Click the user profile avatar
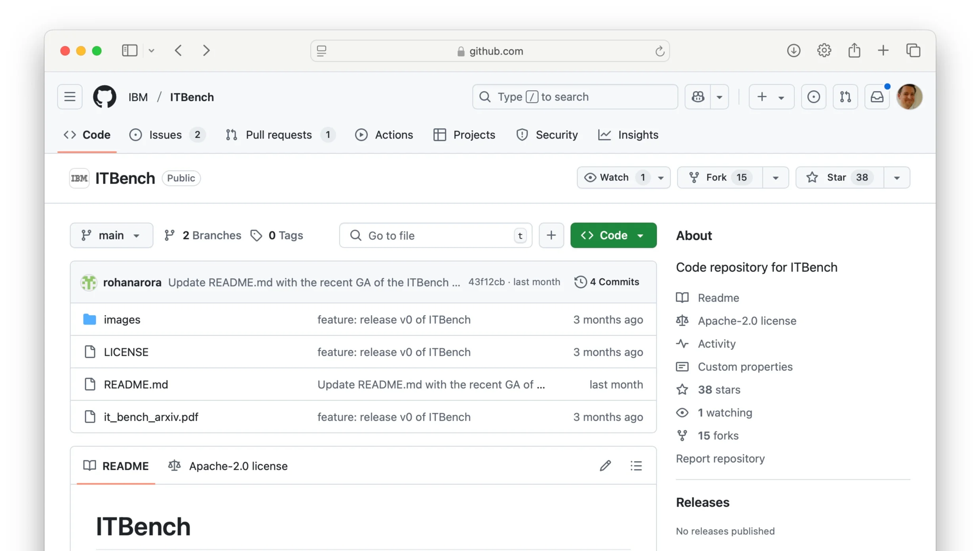Viewport: 980px width, 551px height. coord(909,97)
